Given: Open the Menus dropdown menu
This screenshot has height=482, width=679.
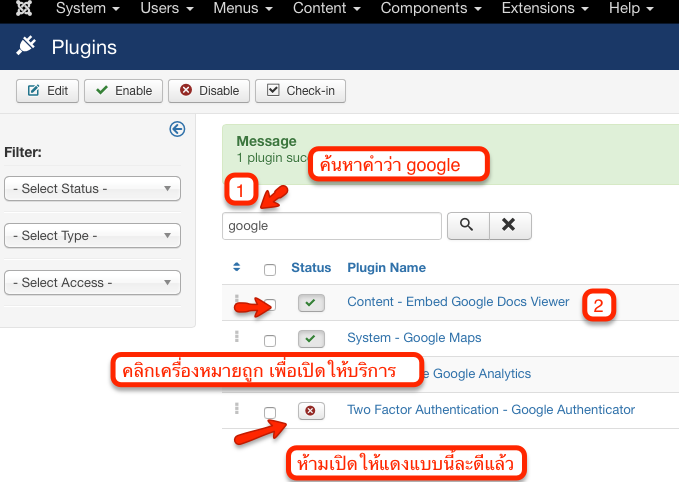Looking at the screenshot, I should [x=243, y=8].
